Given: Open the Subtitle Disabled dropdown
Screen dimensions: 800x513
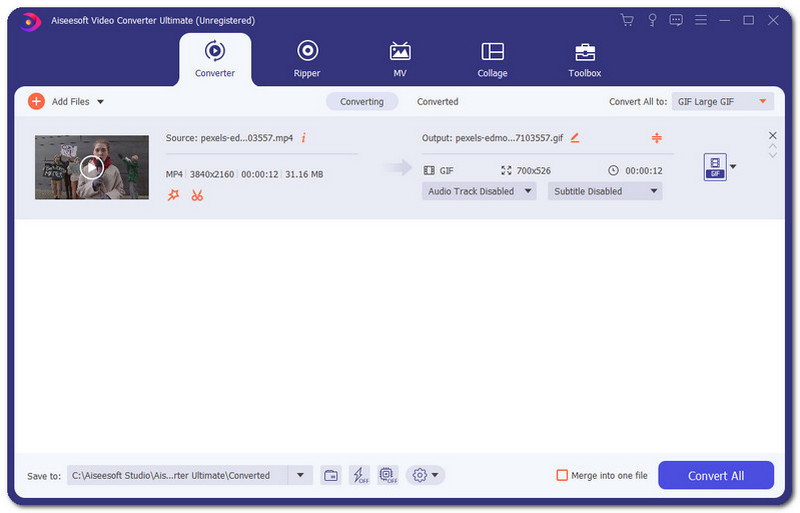Looking at the screenshot, I should coord(604,191).
